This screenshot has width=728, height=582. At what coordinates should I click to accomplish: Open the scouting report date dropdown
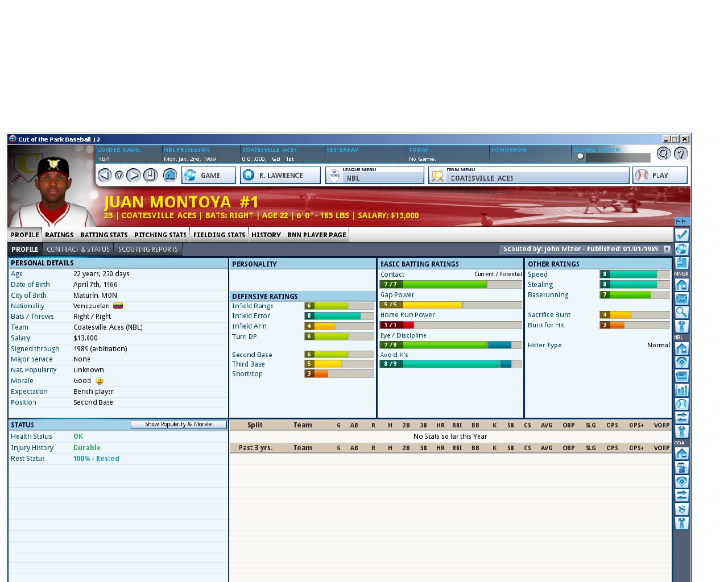(667, 249)
